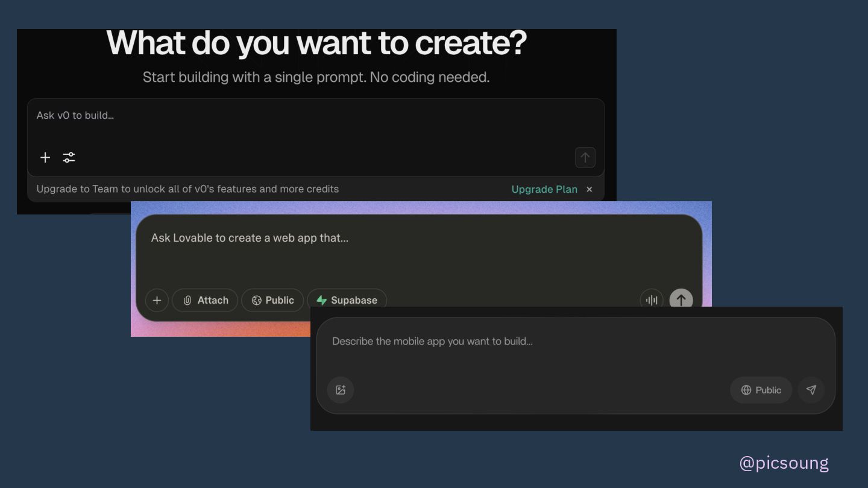Click the 'What do you want to create?' heading

pos(316,43)
